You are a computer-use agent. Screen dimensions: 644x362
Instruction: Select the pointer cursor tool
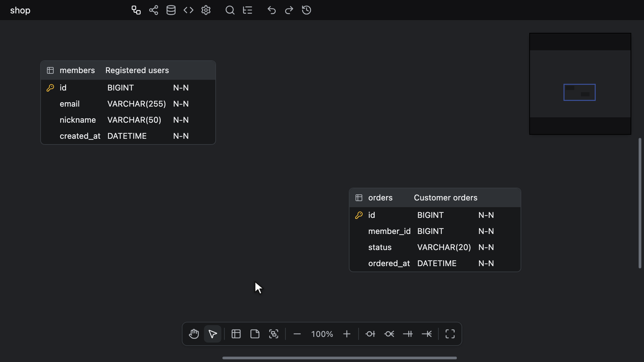coord(213,334)
